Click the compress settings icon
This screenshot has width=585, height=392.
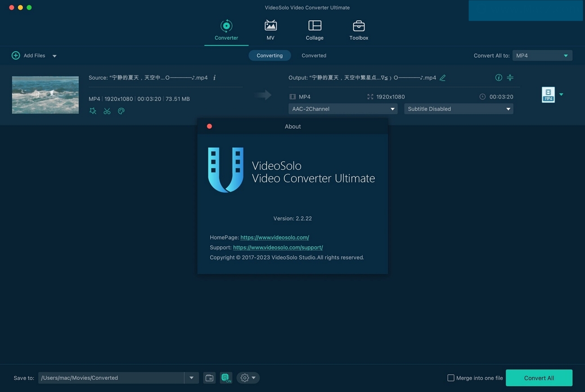point(510,77)
